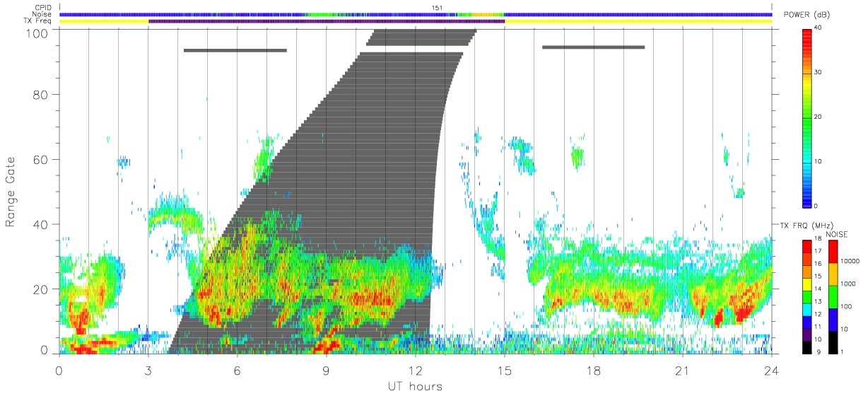Click the 21 tick on the UT hours axis
The height and width of the screenshot is (401, 868).
pyautogui.click(x=683, y=370)
